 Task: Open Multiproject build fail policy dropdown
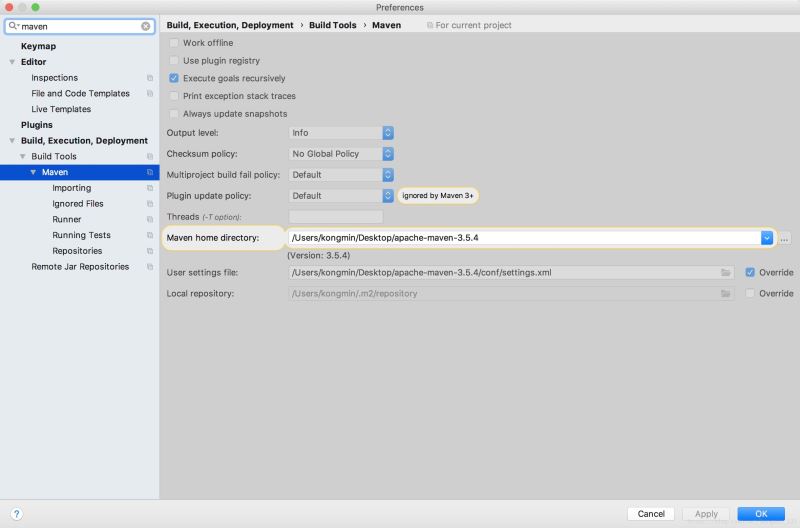[341, 174]
